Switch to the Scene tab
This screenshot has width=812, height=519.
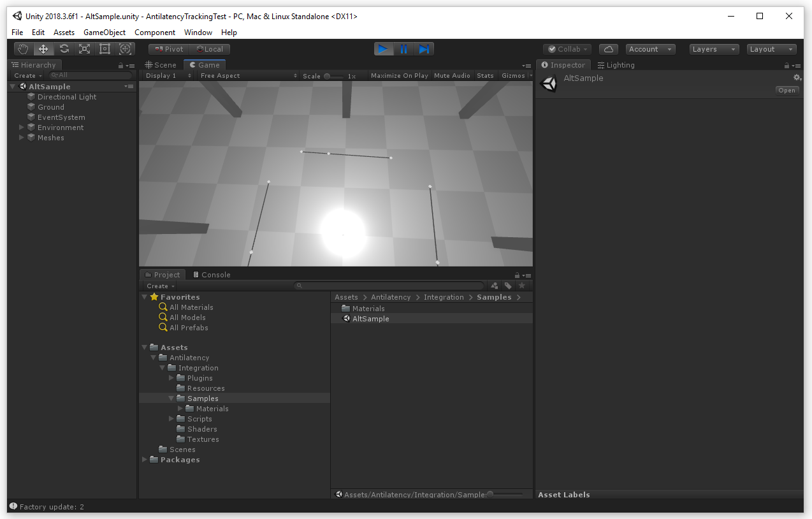161,65
